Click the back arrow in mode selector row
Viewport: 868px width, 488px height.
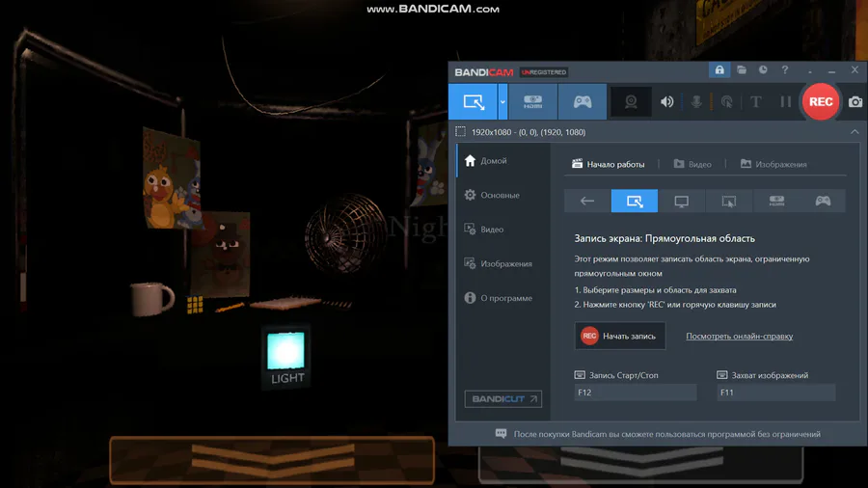(587, 201)
